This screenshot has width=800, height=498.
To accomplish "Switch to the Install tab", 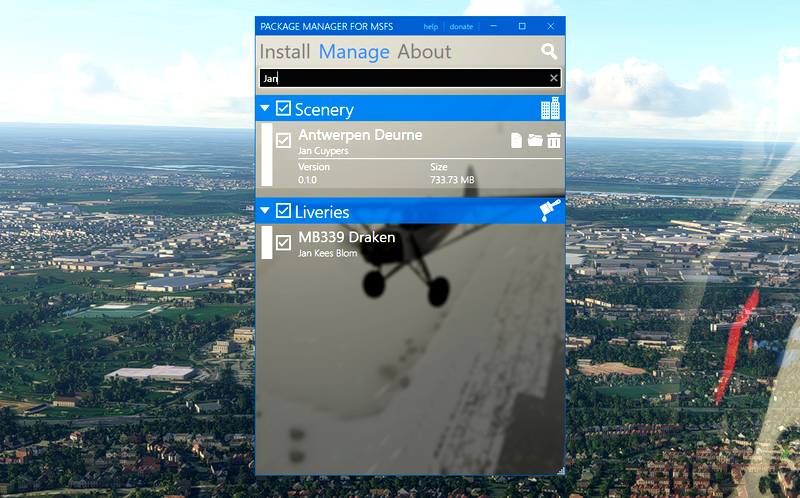I will (x=285, y=52).
